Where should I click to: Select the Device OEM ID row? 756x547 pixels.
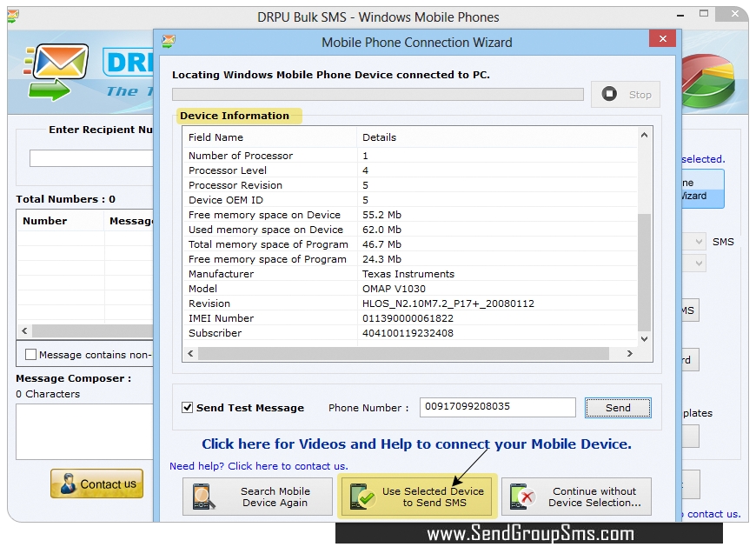[410, 200]
